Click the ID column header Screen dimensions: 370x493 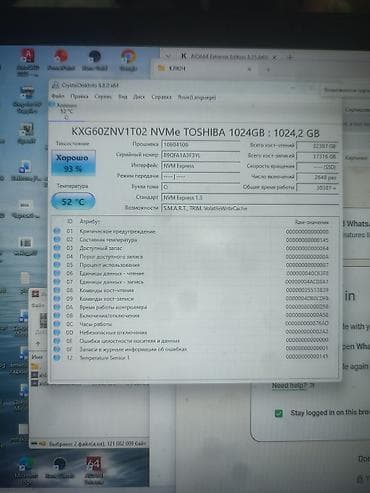tap(70, 221)
